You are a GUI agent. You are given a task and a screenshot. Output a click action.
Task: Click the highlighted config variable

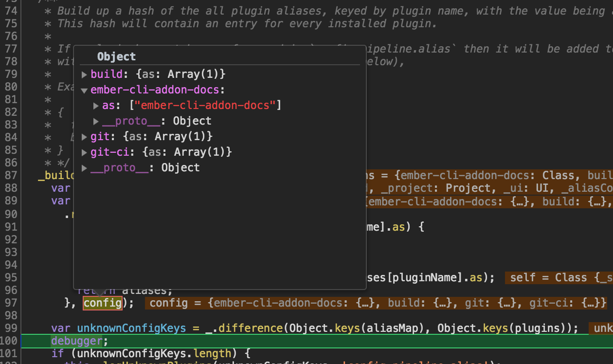coord(102,303)
